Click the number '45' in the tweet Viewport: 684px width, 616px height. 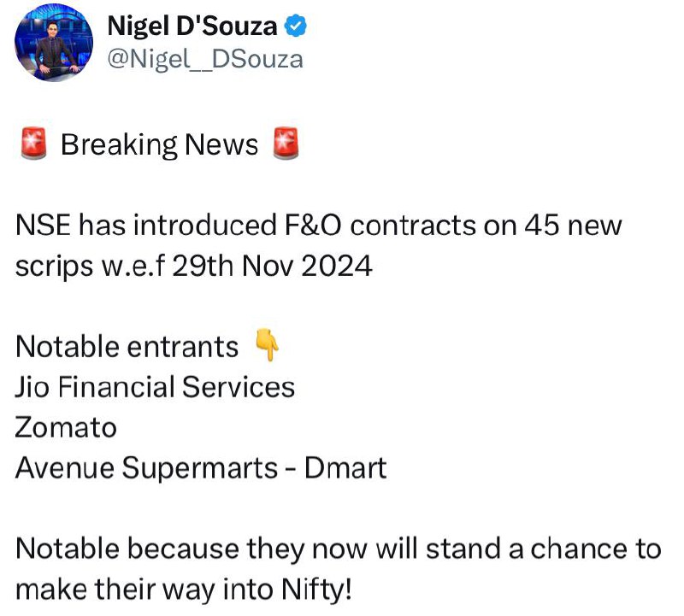541,226
